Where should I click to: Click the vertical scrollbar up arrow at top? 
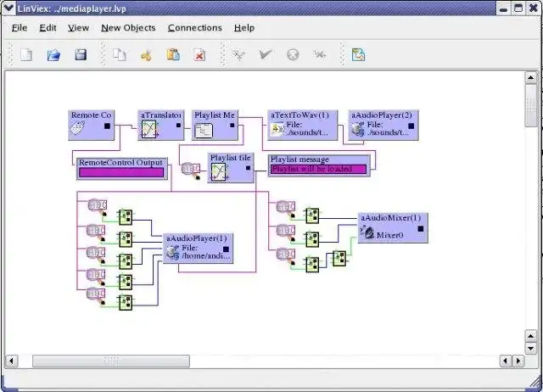click(530, 77)
